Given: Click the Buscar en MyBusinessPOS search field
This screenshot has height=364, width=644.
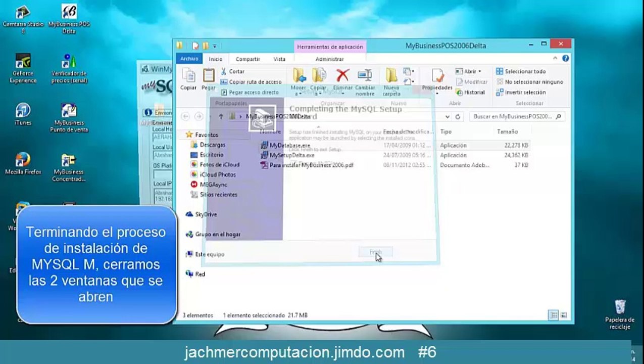Looking at the screenshot, I should click(x=517, y=116).
